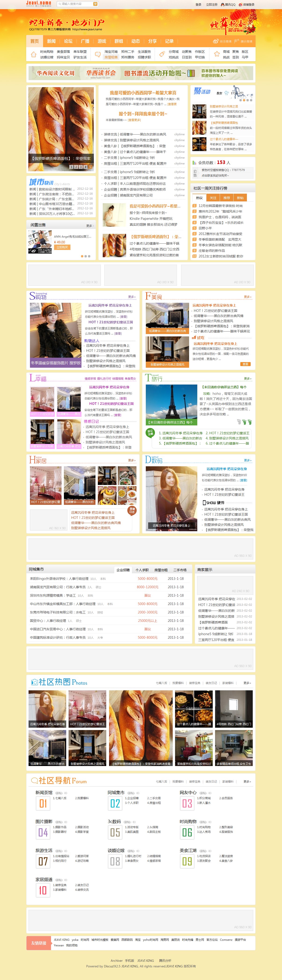This screenshot has height=980, width=282.
Task: Expand 更多 in the Travel 旅行 section
Action: (248, 378)
